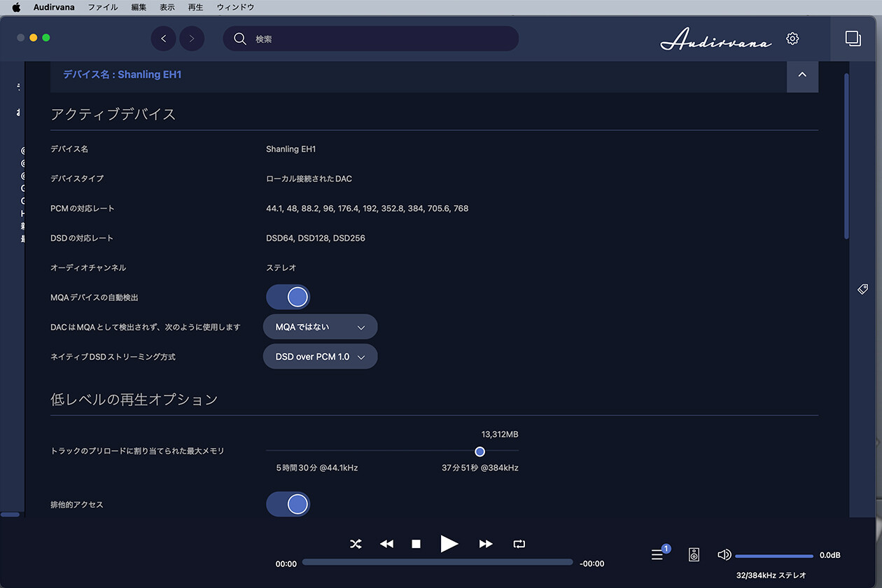
Task: Click the preload memory slider handle
Action: click(479, 451)
